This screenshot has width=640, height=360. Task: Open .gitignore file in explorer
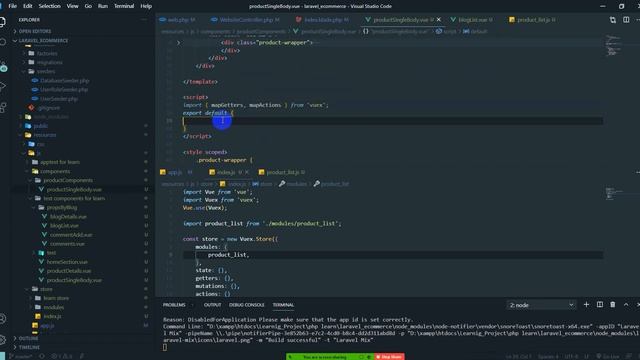[x=49, y=108]
